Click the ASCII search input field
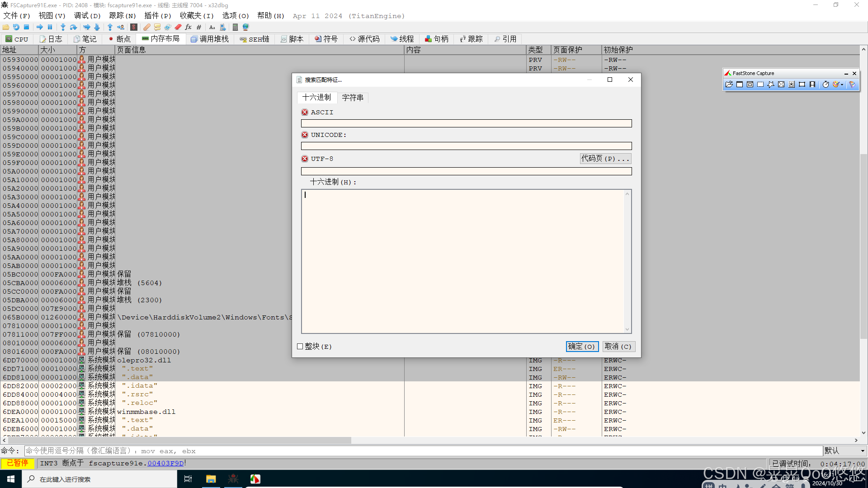The width and height of the screenshot is (868, 488). 466,123
